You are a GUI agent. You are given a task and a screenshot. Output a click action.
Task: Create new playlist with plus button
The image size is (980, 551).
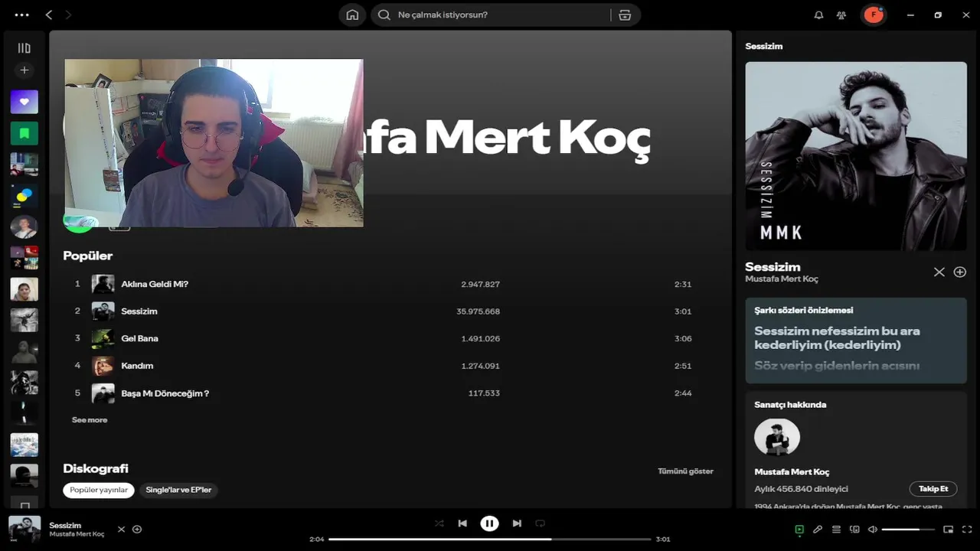tap(24, 70)
